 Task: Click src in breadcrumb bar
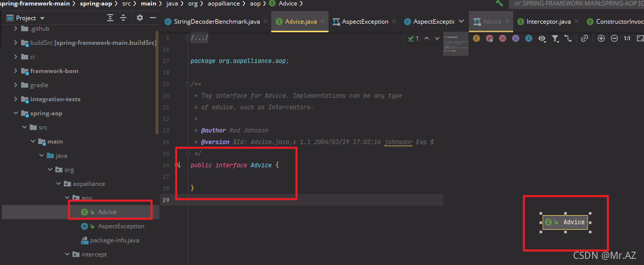tap(126, 4)
